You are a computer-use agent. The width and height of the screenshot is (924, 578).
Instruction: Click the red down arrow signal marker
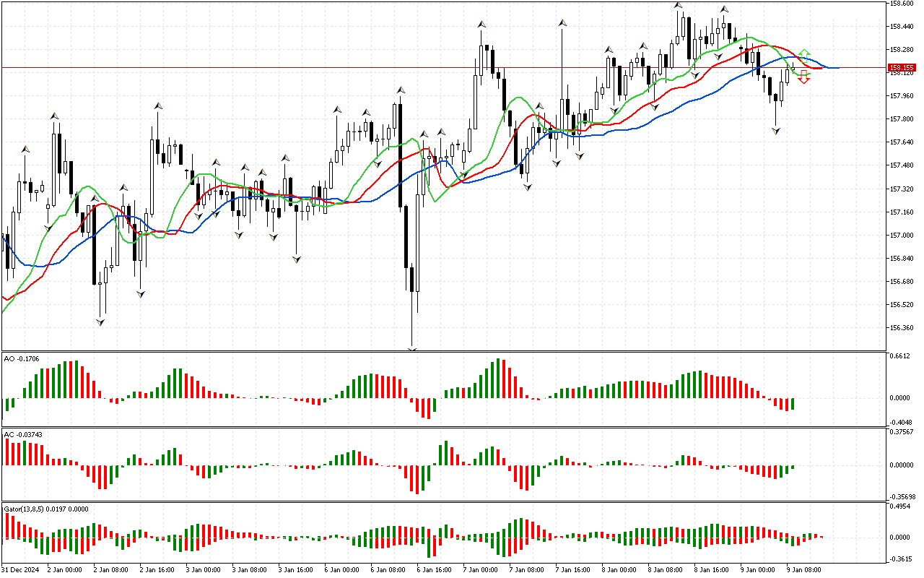(804, 78)
